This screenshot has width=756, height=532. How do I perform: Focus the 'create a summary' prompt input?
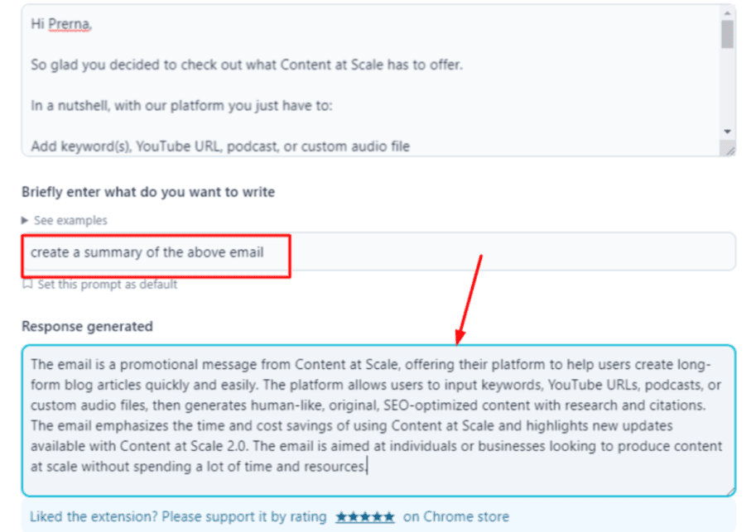point(497,252)
